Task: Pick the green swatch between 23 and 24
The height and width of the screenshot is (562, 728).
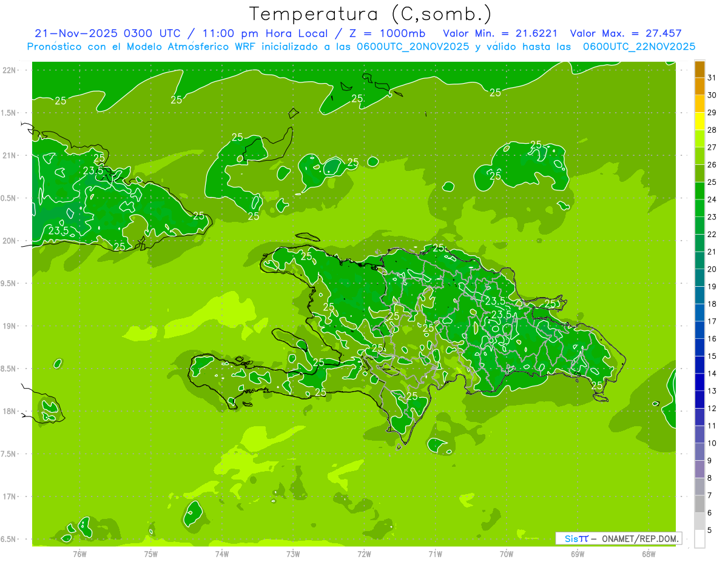Action: point(699,209)
